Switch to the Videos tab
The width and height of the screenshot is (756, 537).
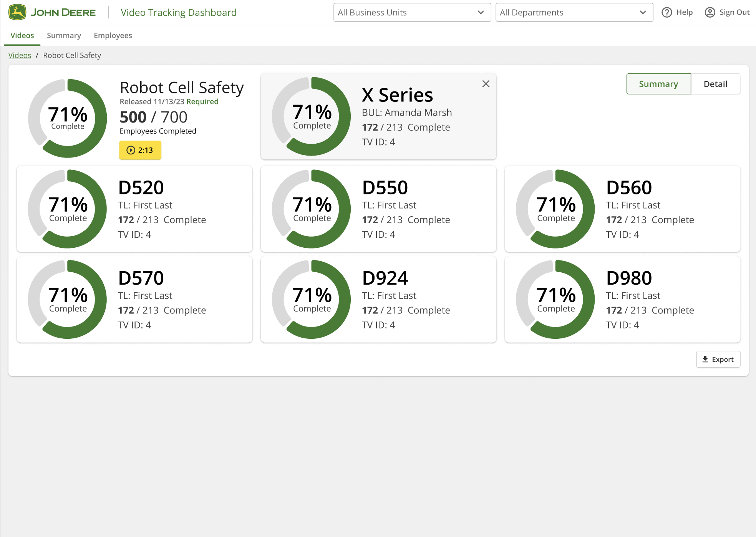pos(22,35)
